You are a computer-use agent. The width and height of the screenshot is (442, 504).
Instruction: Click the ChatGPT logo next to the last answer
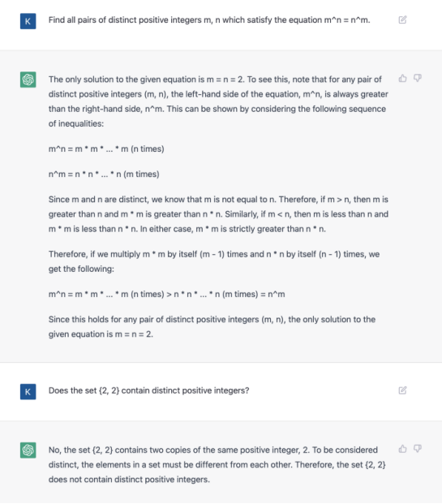28,450
